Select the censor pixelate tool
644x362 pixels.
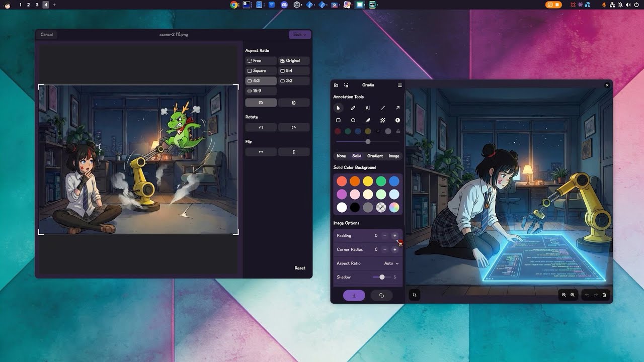(383, 120)
